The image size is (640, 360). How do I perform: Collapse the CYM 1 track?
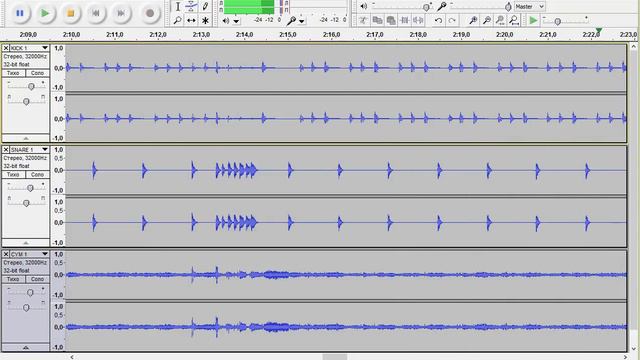(x=26, y=347)
